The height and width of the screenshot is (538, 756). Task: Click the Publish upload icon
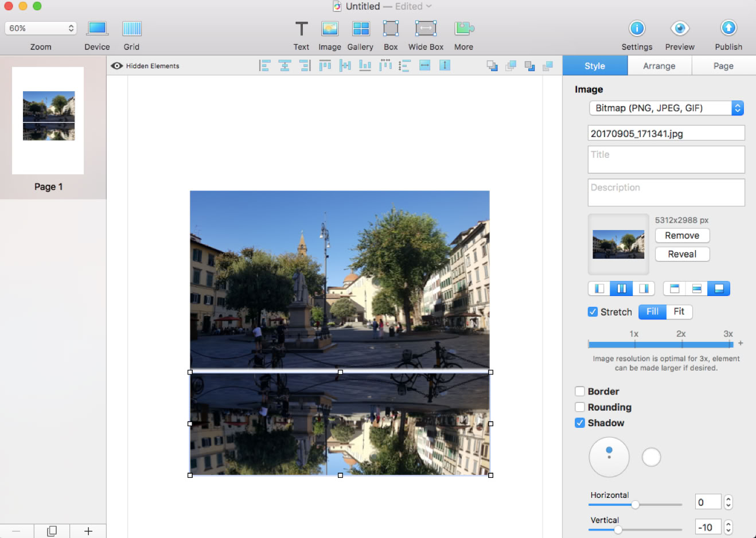click(728, 28)
